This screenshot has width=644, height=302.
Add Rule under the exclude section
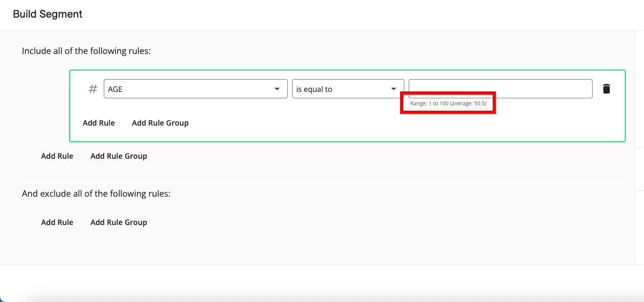click(x=57, y=222)
